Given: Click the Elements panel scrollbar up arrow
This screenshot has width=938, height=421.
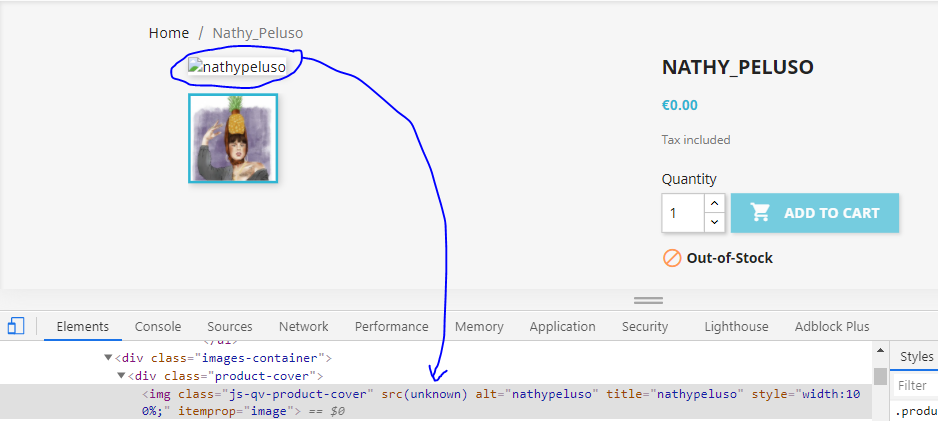Looking at the screenshot, I should (880, 350).
